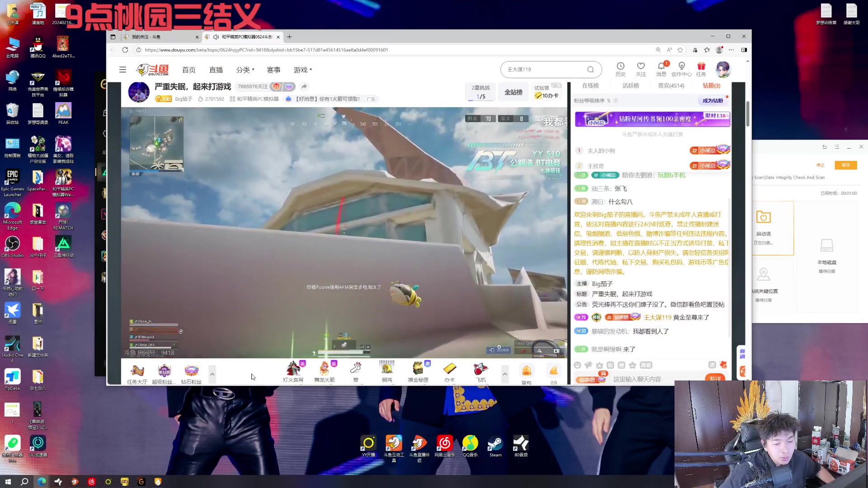The width and height of the screenshot is (868, 488).
Task: Open 创作中心 creator center icon
Action: click(x=681, y=69)
